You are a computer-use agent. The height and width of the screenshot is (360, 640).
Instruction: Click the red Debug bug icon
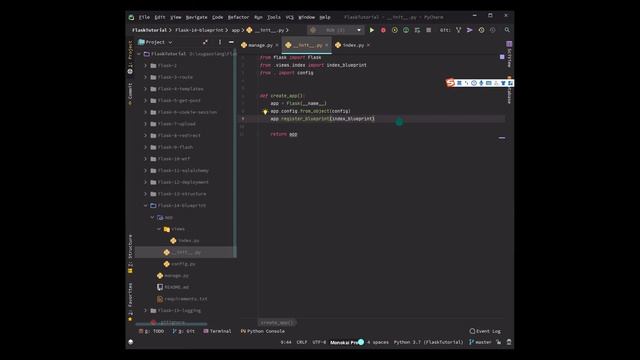pos(383,30)
